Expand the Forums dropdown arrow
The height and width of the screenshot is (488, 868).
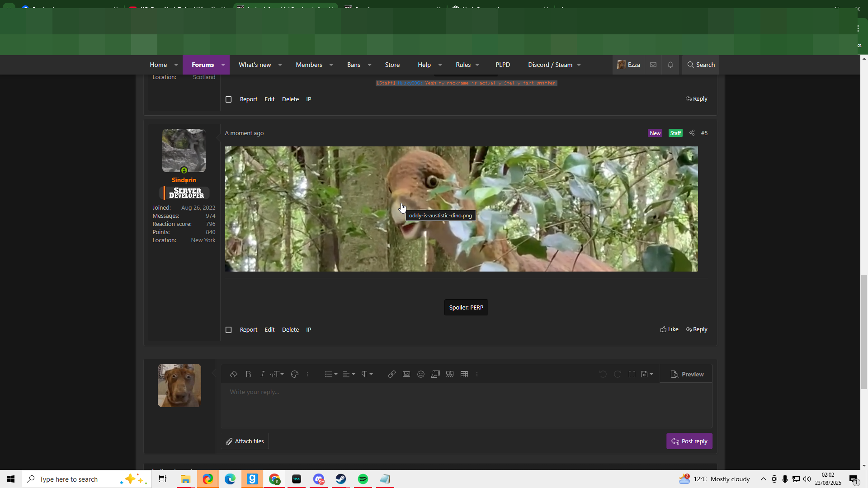223,65
